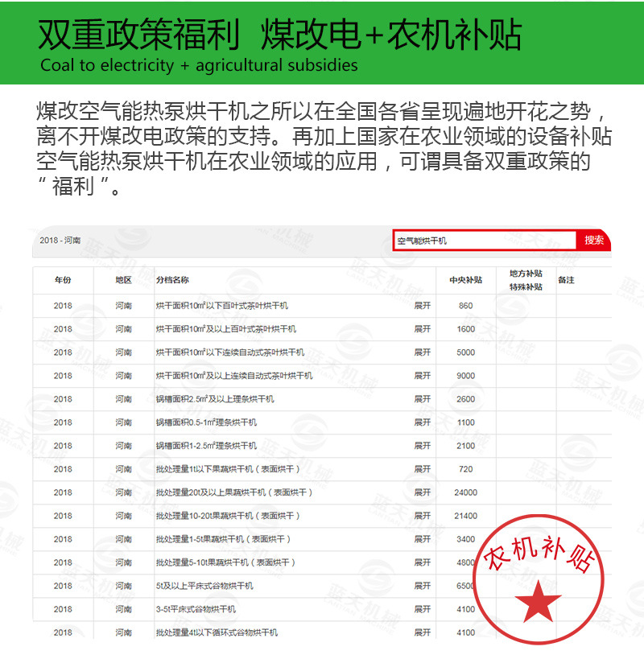Select the 批处理量1t以下果蔬烘干机 name
Screen dimensions: 644x659
pos(228,469)
